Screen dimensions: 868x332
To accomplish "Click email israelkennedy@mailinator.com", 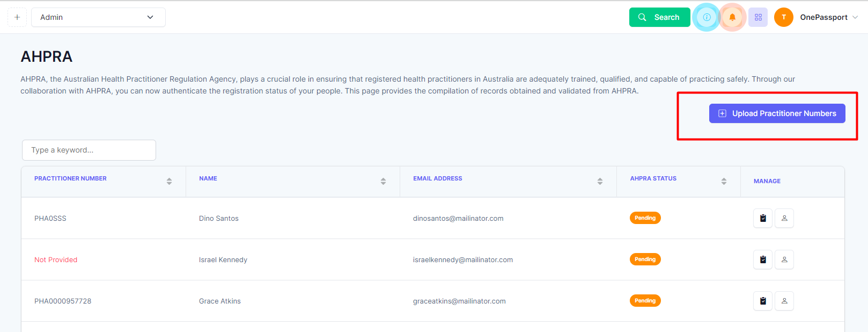I will 463,259.
